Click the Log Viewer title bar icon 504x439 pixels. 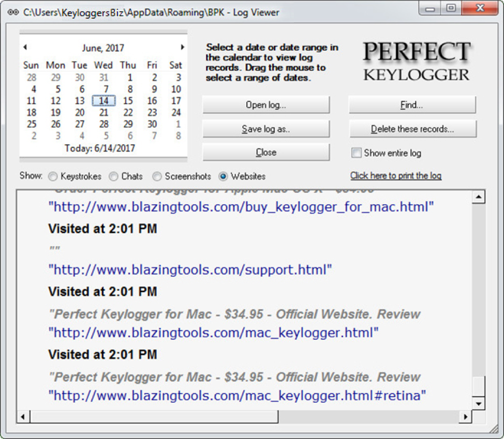coord(12,12)
